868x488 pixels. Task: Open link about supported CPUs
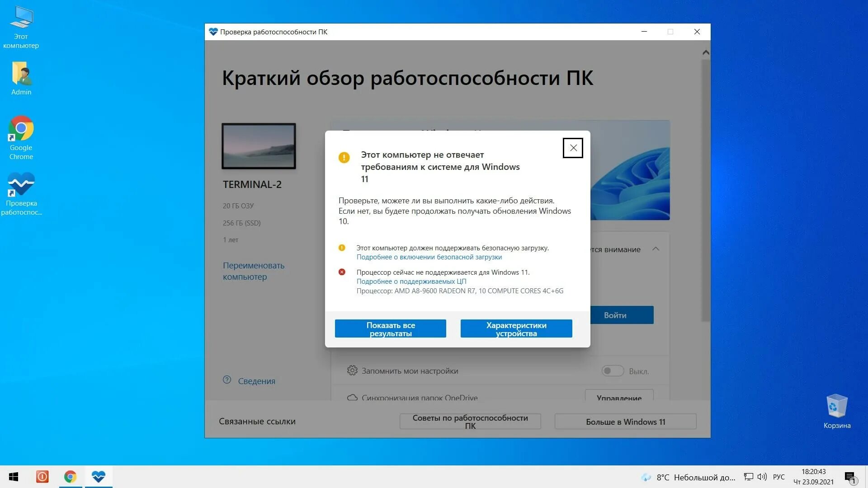tap(411, 282)
